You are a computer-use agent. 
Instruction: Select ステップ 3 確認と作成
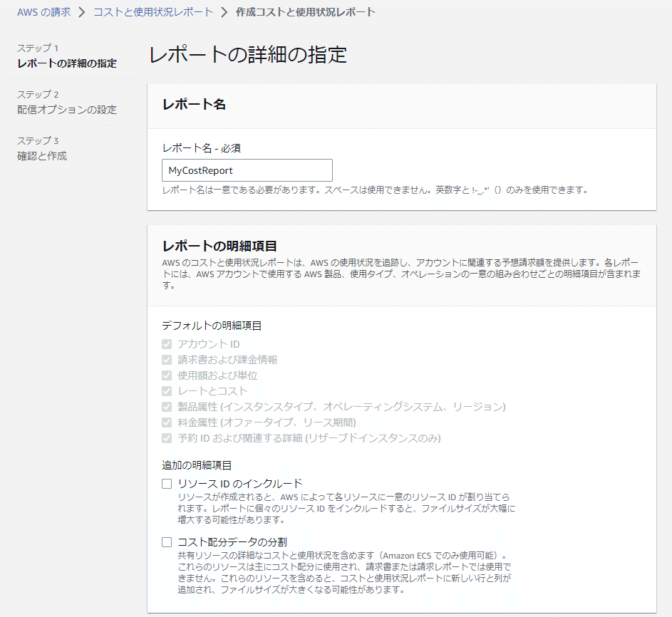pos(42,148)
